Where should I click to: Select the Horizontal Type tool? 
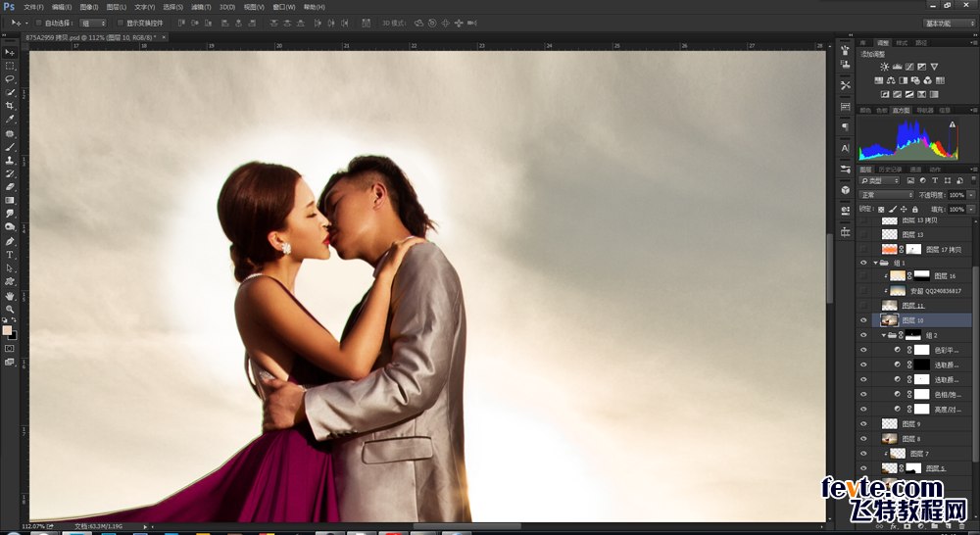[10, 255]
